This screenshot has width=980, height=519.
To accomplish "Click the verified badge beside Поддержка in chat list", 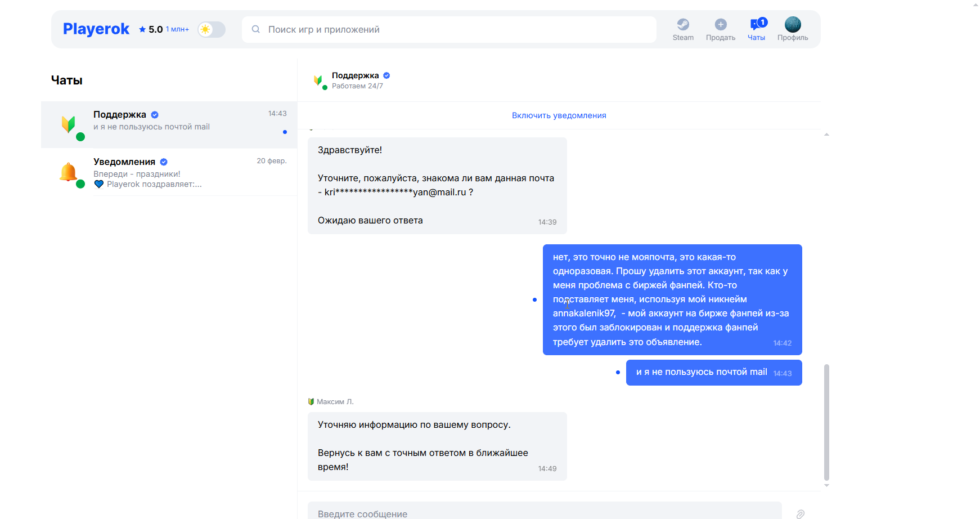I will 155,115.
